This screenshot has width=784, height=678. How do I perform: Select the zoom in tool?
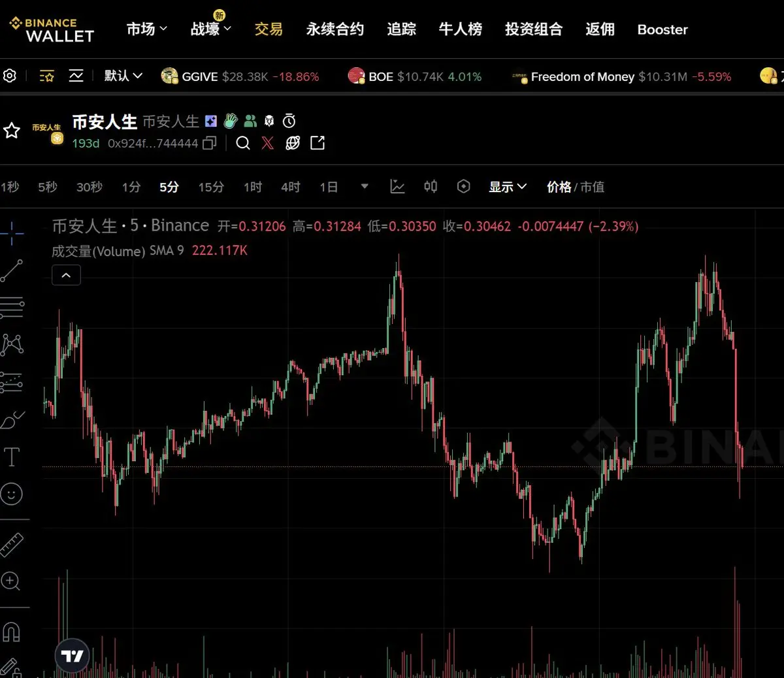(x=10, y=581)
